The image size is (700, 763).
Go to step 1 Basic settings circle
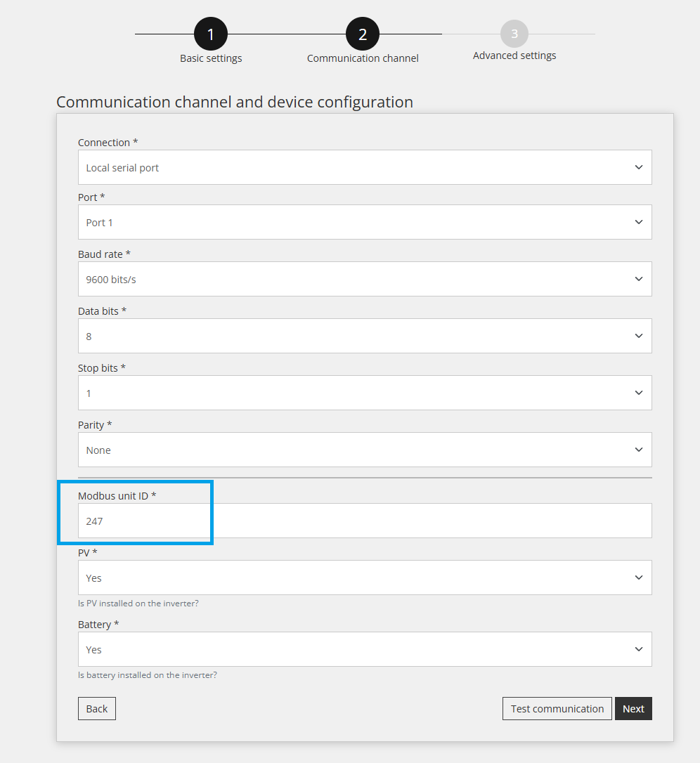210,34
